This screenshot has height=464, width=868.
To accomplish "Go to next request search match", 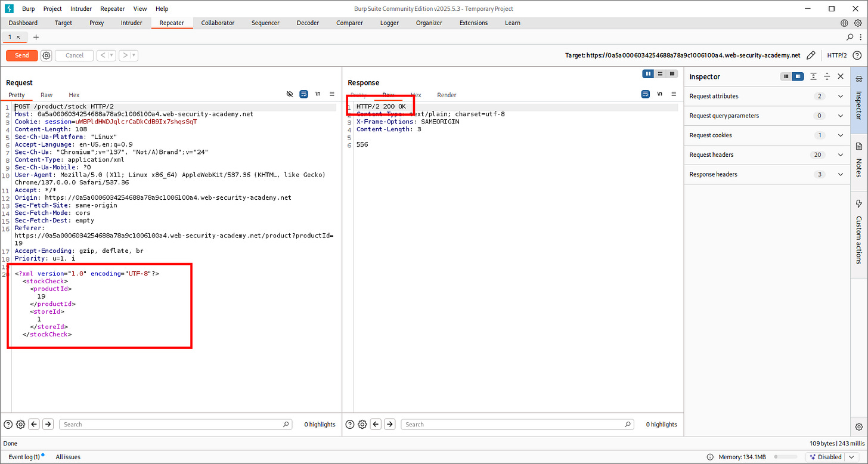I will [x=48, y=424].
